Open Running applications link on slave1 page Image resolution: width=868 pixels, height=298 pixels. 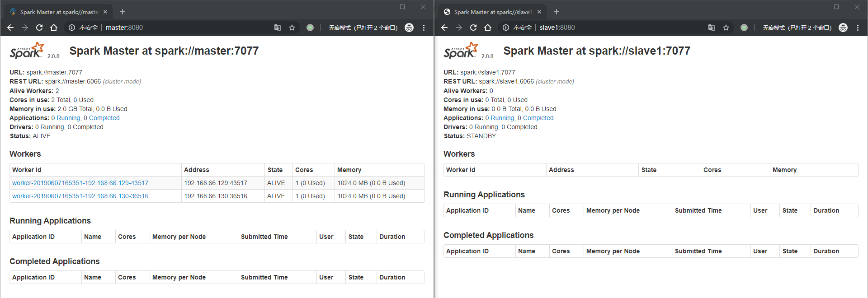(502, 118)
